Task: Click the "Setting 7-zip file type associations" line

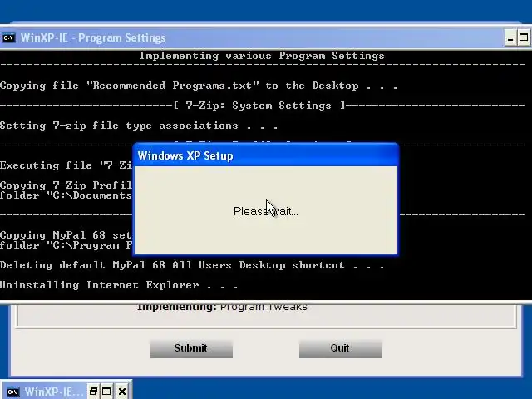Action: (x=139, y=126)
